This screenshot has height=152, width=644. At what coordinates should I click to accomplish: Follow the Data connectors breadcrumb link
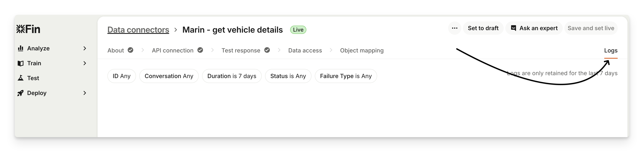pyautogui.click(x=138, y=30)
